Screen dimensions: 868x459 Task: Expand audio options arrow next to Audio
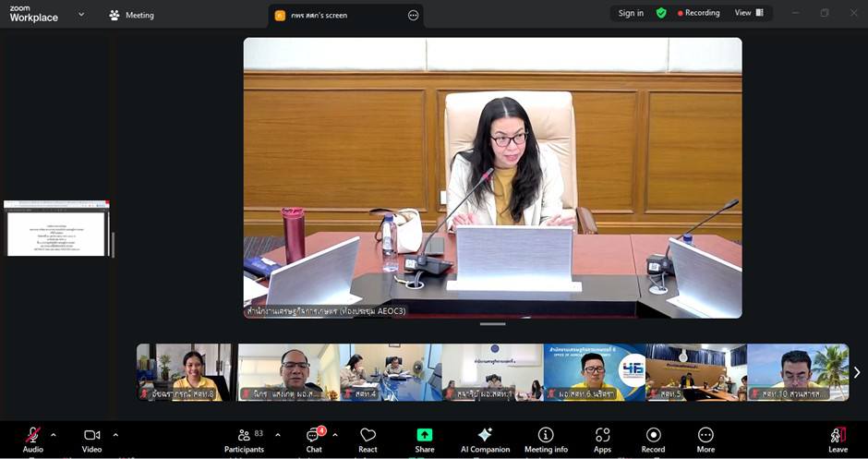coord(54,434)
